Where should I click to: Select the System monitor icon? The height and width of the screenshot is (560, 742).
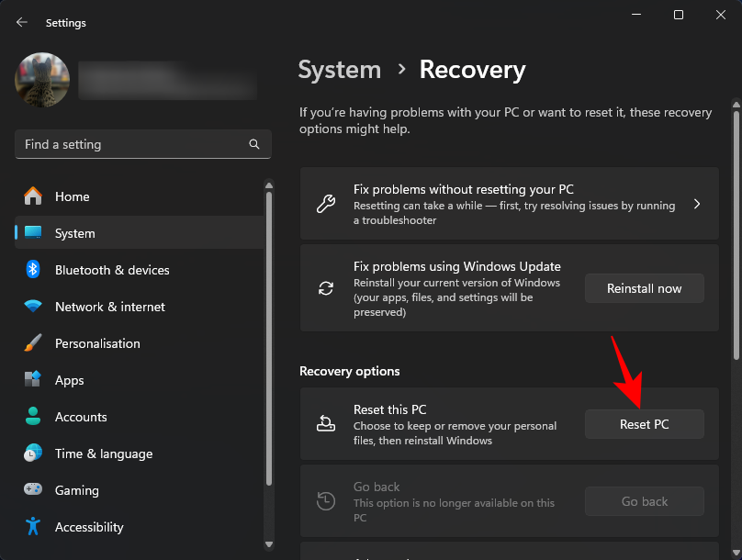coord(33,232)
